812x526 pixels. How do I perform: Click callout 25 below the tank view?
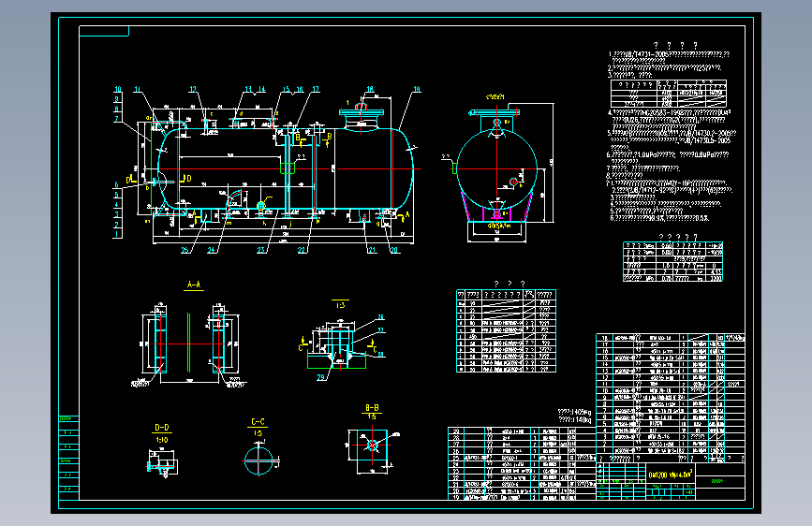pyautogui.click(x=185, y=250)
